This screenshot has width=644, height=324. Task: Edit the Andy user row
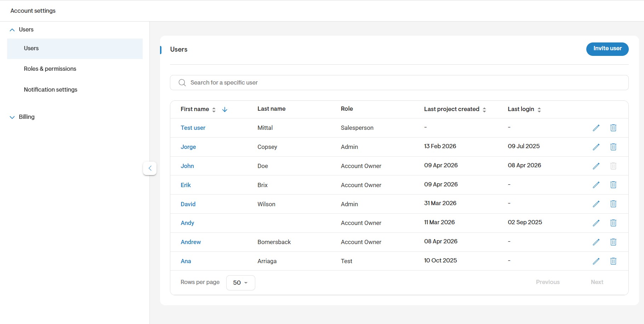coord(596,223)
